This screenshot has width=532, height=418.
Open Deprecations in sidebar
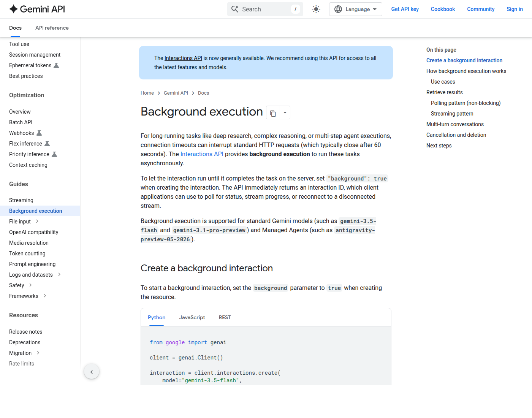point(25,342)
